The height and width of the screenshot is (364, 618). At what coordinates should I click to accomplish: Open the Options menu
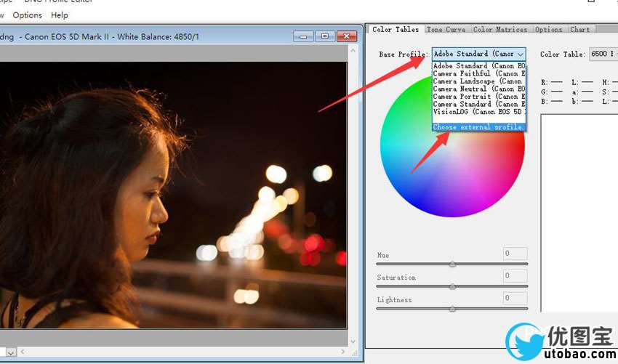[x=27, y=15]
